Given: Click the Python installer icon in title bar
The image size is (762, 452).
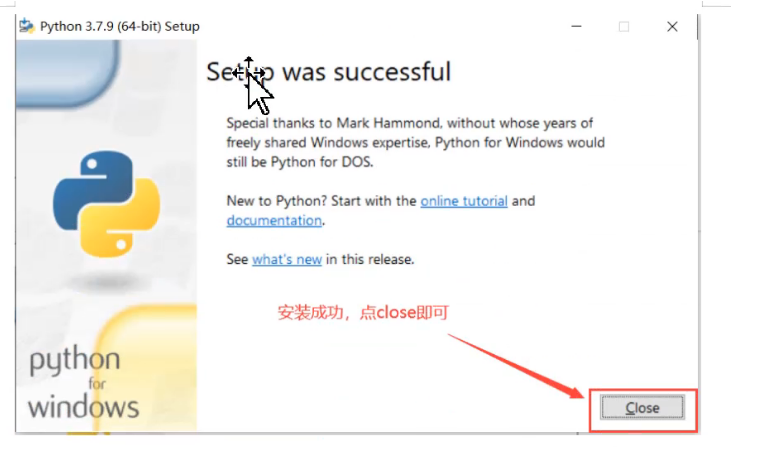Looking at the screenshot, I should (x=27, y=26).
